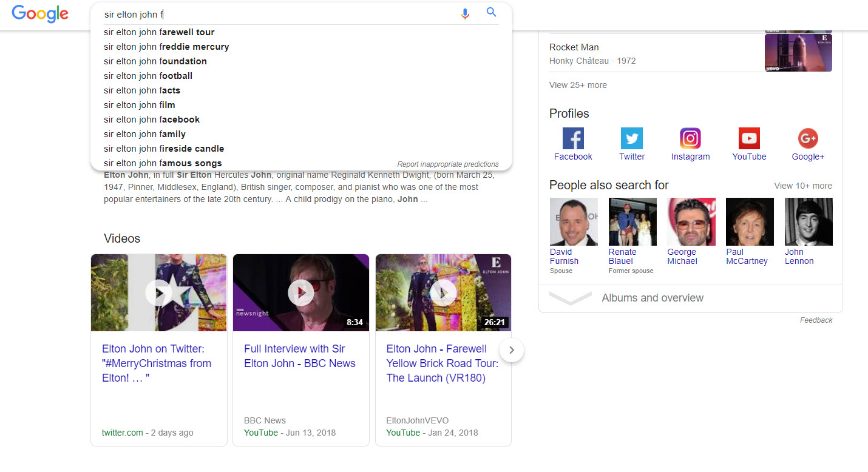The image size is (868, 472).
Task: Open the Instagram profile icon
Action: click(x=690, y=138)
